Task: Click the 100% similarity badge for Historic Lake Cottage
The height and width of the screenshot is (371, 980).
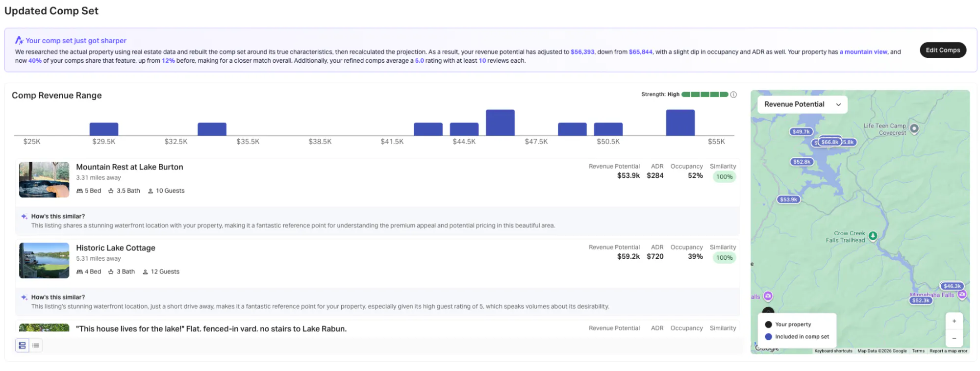Action: click(724, 258)
